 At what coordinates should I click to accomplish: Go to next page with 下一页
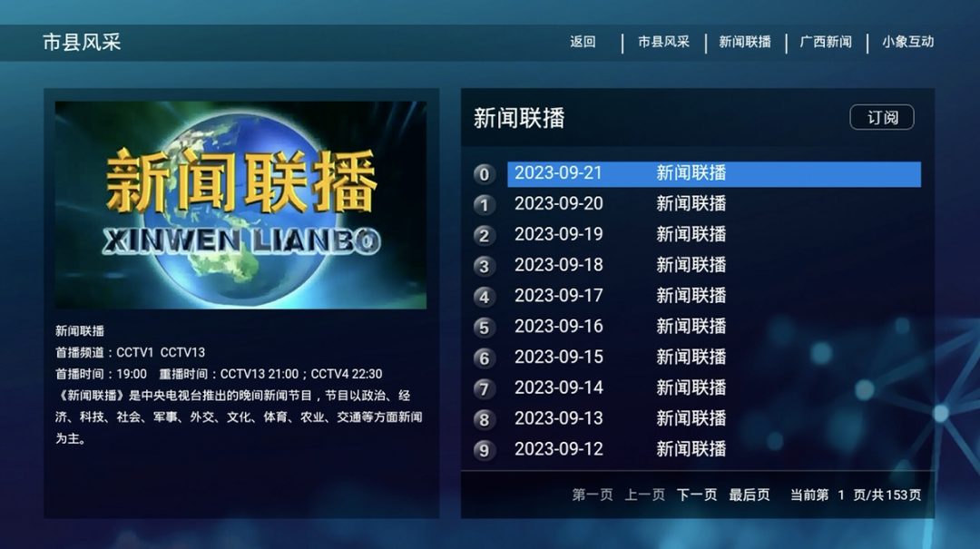pyautogui.click(x=697, y=495)
